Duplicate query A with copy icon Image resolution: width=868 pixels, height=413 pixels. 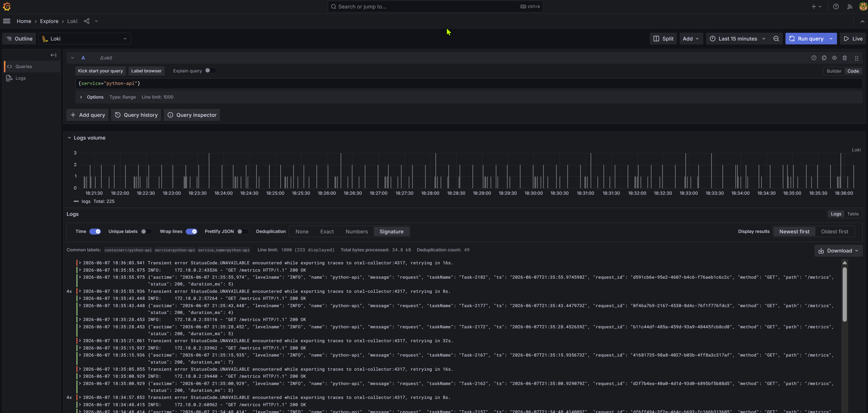[x=824, y=58]
